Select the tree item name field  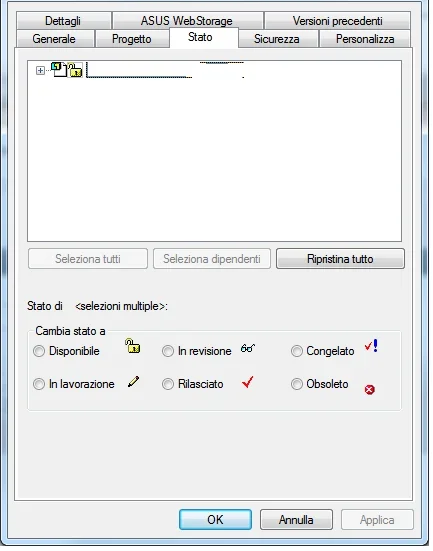165,70
